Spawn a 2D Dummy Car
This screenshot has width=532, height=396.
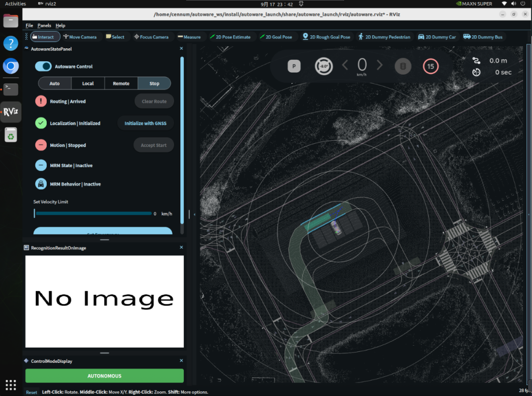[x=437, y=37]
